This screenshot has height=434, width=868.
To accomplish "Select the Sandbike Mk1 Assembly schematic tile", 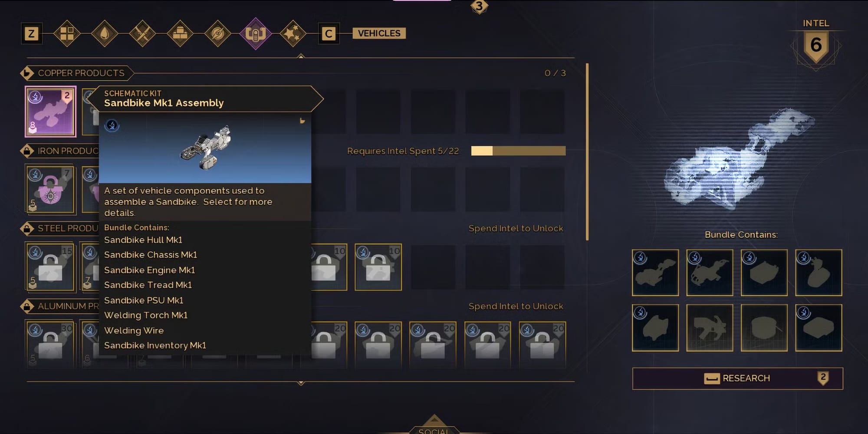I will point(50,112).
